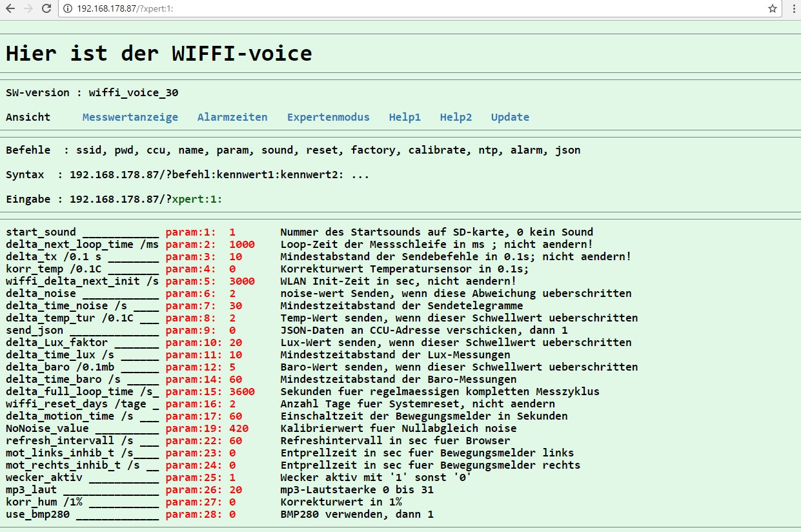Click description 'Refreshintervall in sec fuer Browser'

point(395,440)
